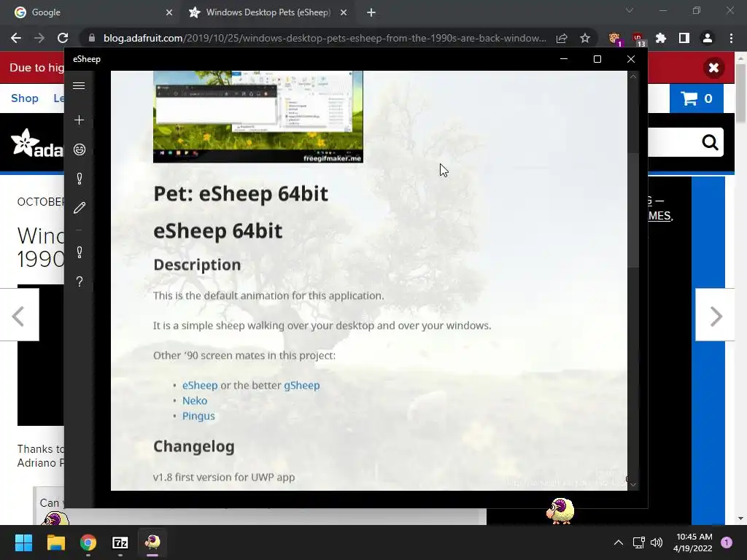This screenshot has height=560, width=747.
Task: Show hidden system tray icons
Action: point(618,542)
